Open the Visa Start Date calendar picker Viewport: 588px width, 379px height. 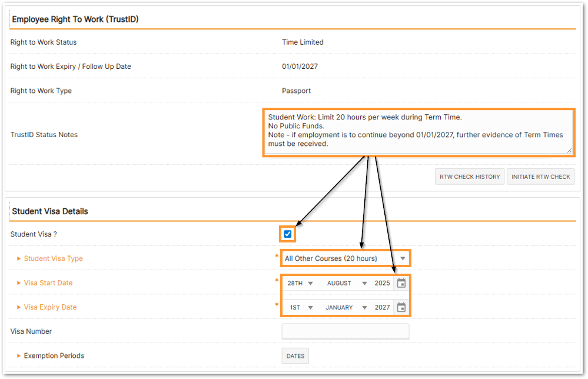coord(401,283)
